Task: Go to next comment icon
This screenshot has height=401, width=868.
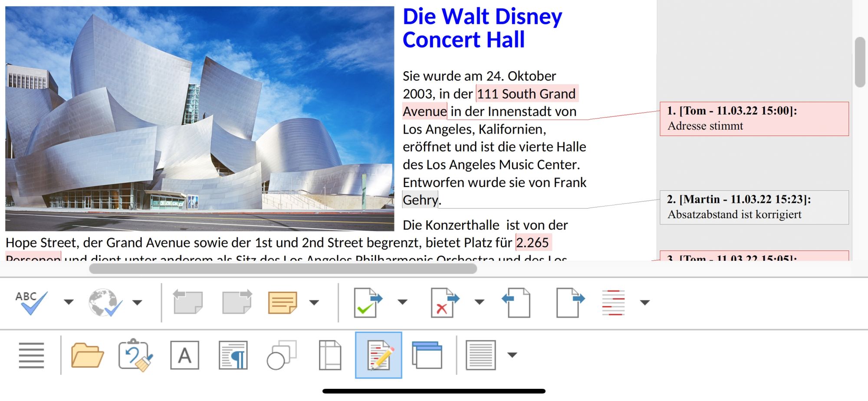Action: pyautogui.click(x=237, y=302)
